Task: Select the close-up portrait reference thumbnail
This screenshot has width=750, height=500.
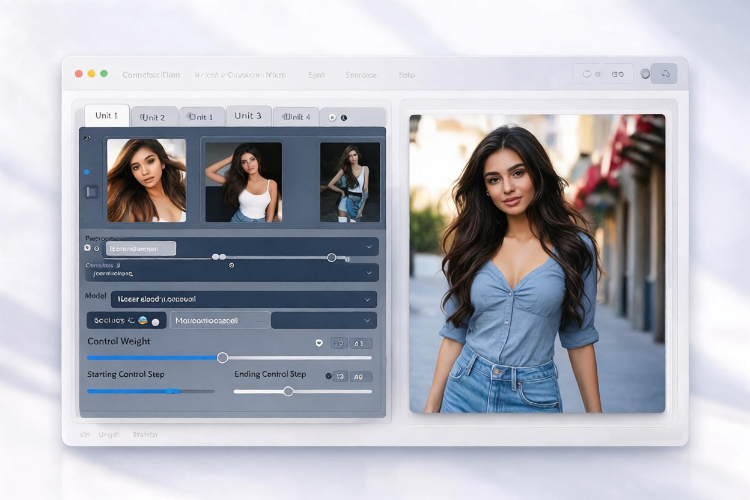Action: [146, 180]
